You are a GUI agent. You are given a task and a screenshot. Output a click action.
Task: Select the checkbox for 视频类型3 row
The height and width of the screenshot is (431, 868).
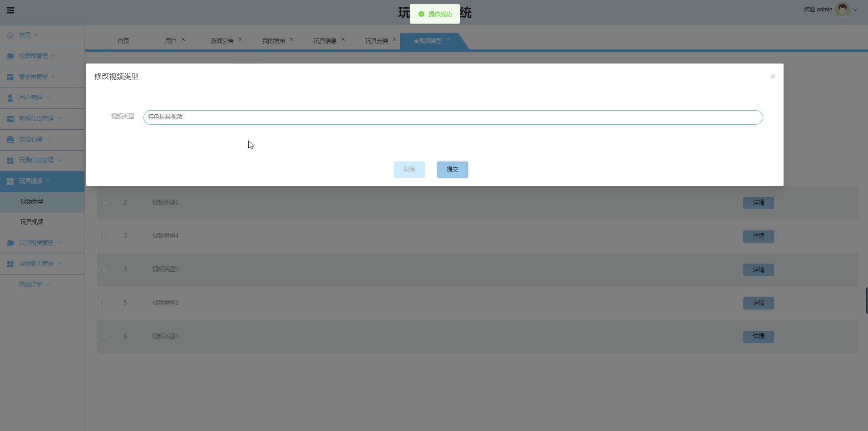[104, 270]
